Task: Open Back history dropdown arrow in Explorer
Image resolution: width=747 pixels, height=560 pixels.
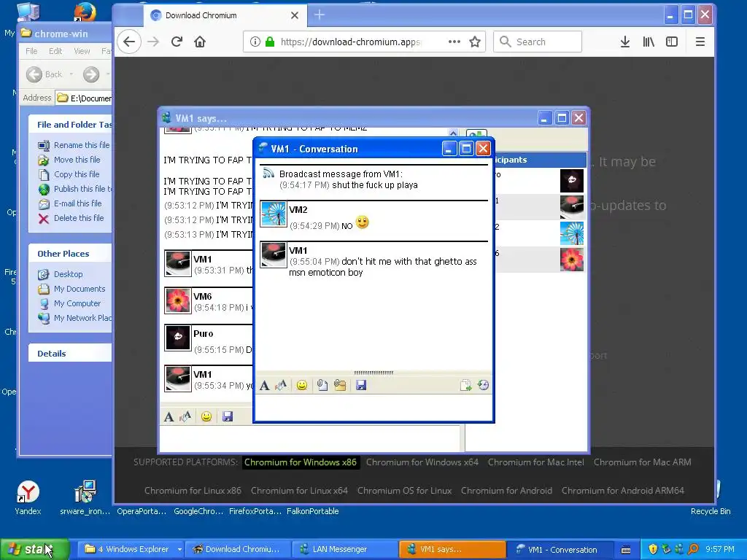Action: 71,74
